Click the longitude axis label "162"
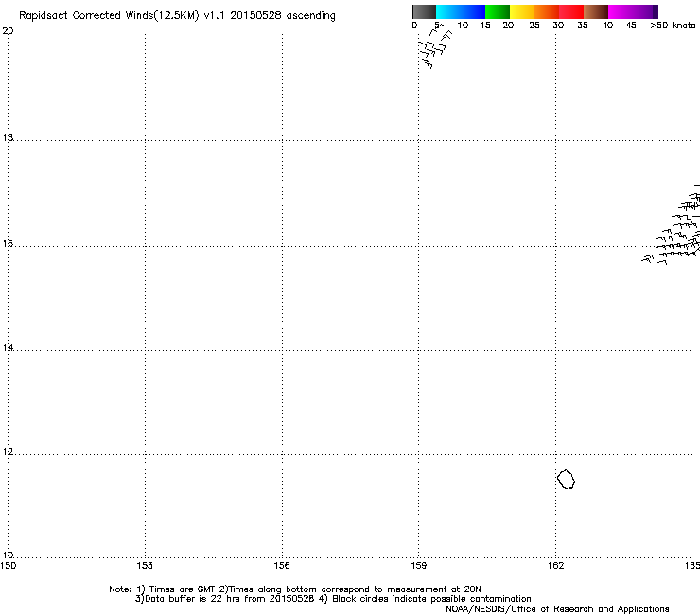 pyautogui.click(x=555, y=566)
